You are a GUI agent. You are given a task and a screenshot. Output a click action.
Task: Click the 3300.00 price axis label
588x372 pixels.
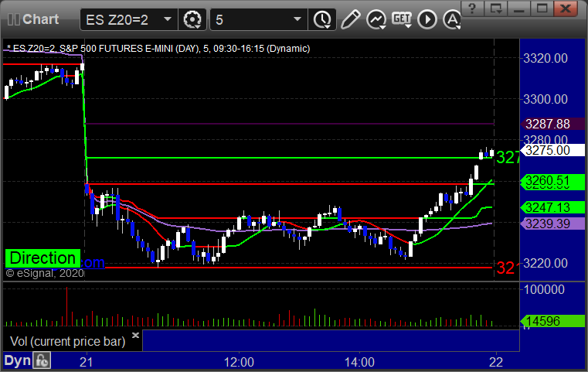[546, 99]
